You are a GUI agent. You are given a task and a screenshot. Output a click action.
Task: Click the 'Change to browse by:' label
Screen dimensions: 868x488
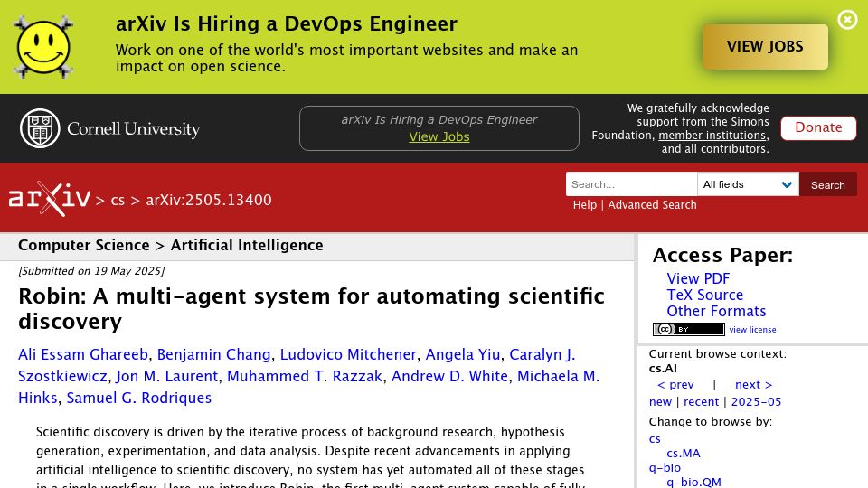coord(711,422)
